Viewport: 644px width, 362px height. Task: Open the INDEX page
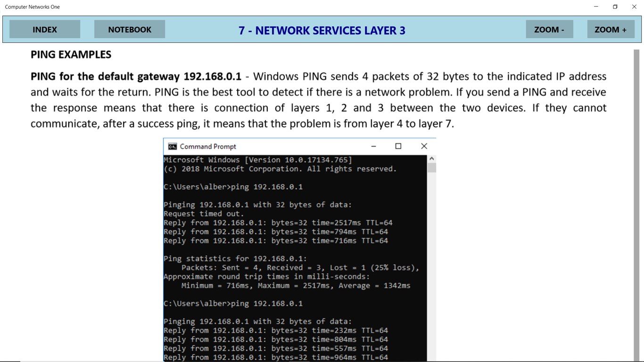(x=45, y=29)
